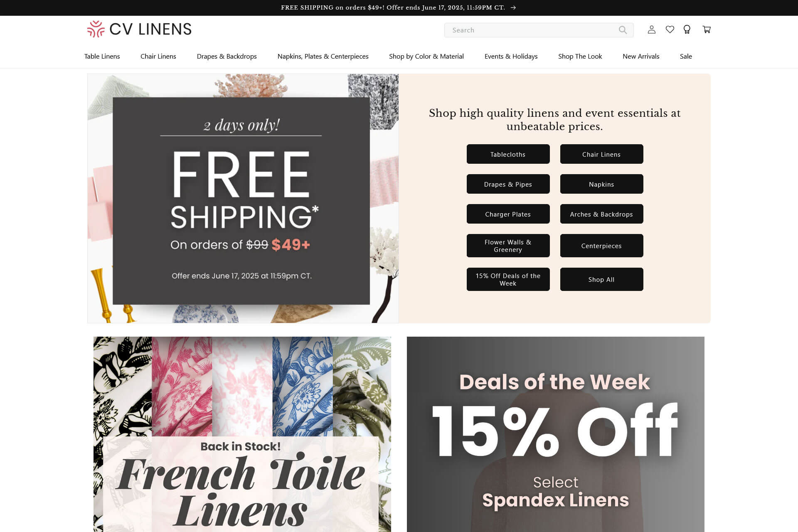Open the French Toile Linens banner
Viewport: 798px width, 532px height.
[242, 434]
